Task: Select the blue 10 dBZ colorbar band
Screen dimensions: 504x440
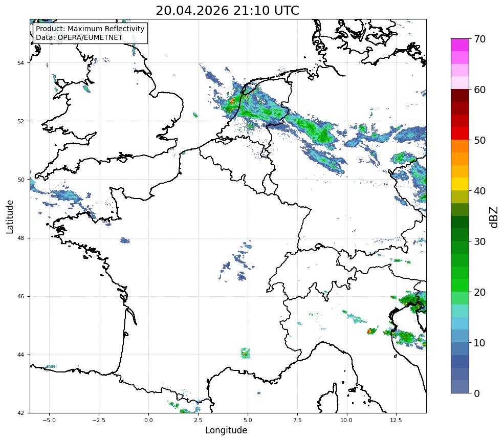Action: click(x=459, y=348)
